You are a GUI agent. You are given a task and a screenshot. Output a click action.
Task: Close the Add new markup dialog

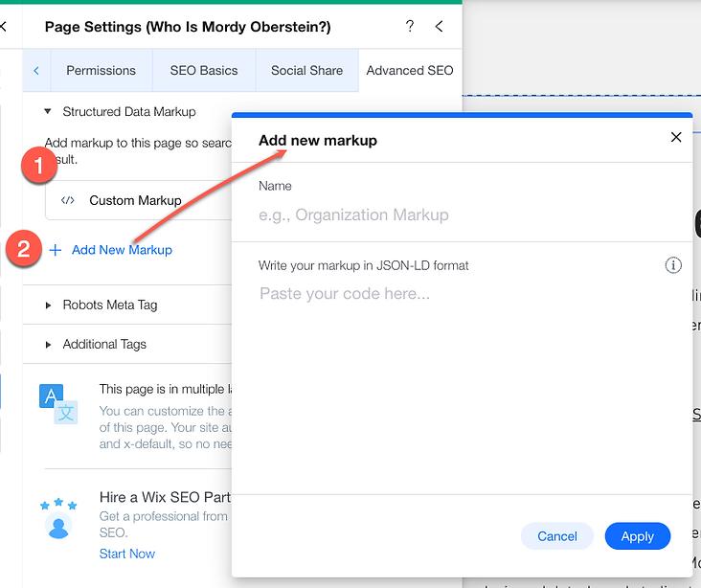pos(676,137)
